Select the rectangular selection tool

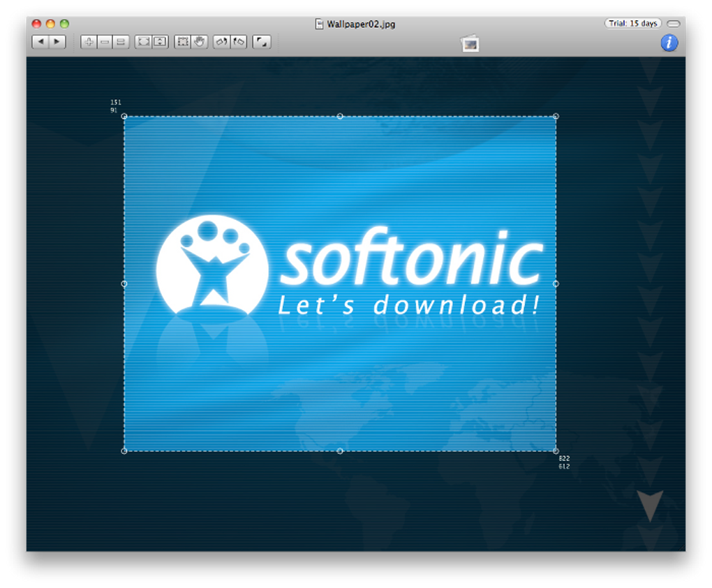point(183,42)
